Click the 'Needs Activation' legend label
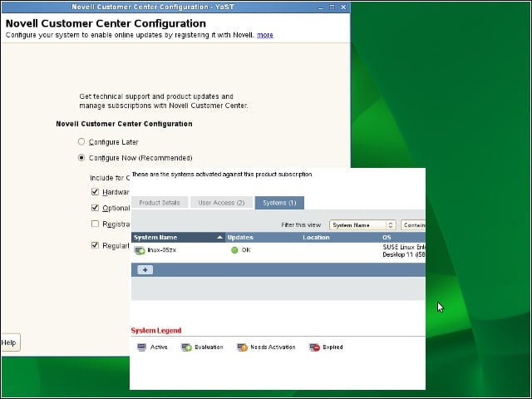This screenshot has width=532, height=399. click(273, 347)
